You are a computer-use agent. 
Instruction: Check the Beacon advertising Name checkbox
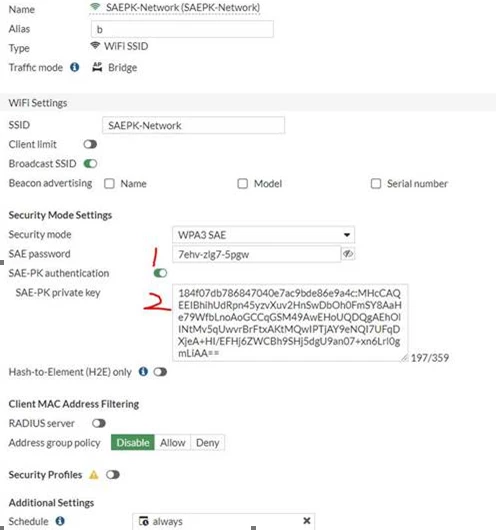click(x=109, y=184)
